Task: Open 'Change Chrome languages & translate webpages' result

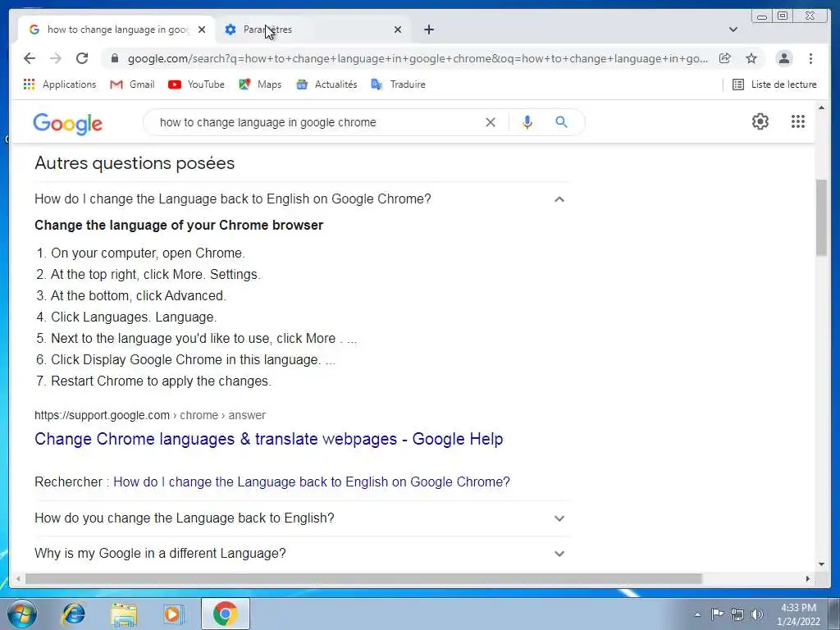Action: coord(268,439)
